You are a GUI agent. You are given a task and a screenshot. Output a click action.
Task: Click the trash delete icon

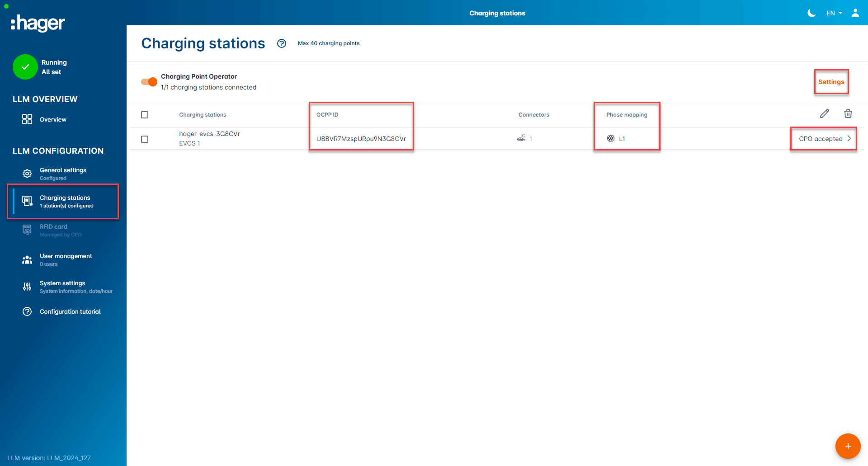click(x=848, y=113)
